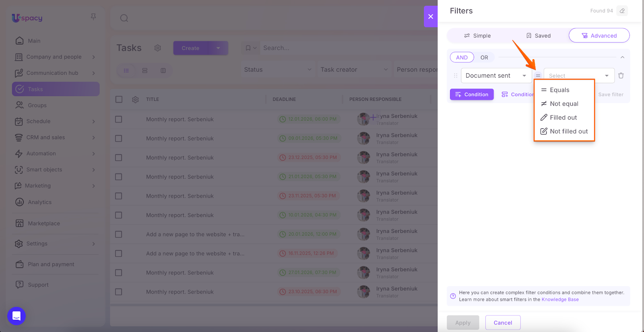644x332 pixels.
Task: Click the drag handle of the filter condition
Action: coord(456,76)
